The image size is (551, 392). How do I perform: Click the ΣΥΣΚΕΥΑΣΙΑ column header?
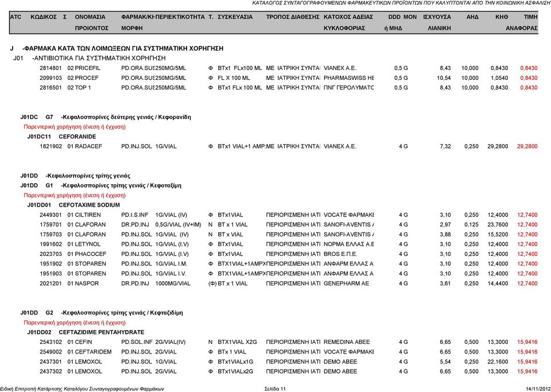click(x=235, y=17)
